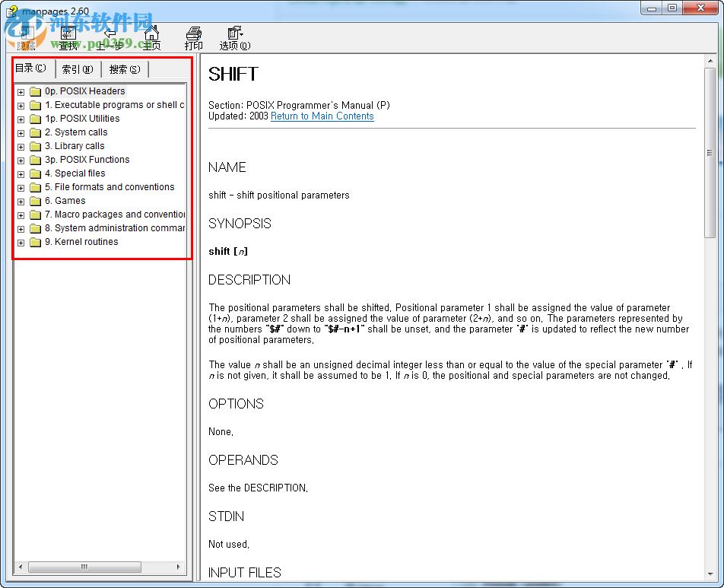Expand the 3. Library calls node
724x588 pixels.
pyautogui.click(x=21, y=145)
